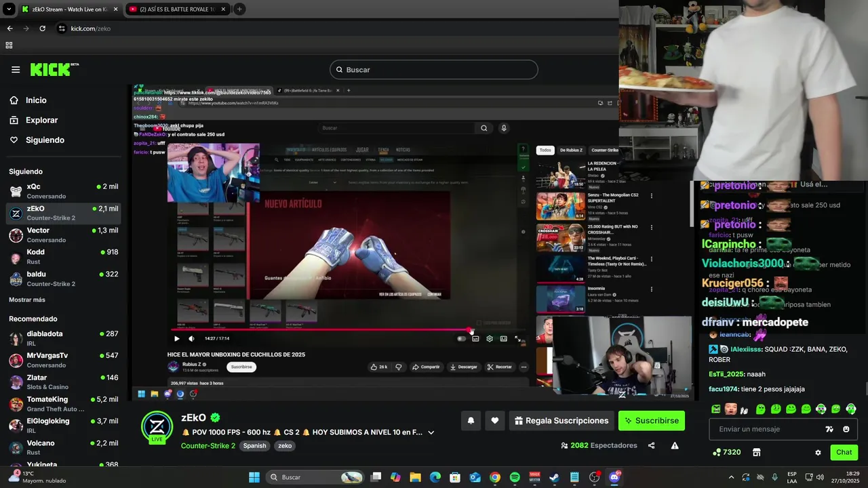The width and height of the screenshot is (868, 488).
Task: Click the share icon next to Espectadores
Action: pos(652,445)
